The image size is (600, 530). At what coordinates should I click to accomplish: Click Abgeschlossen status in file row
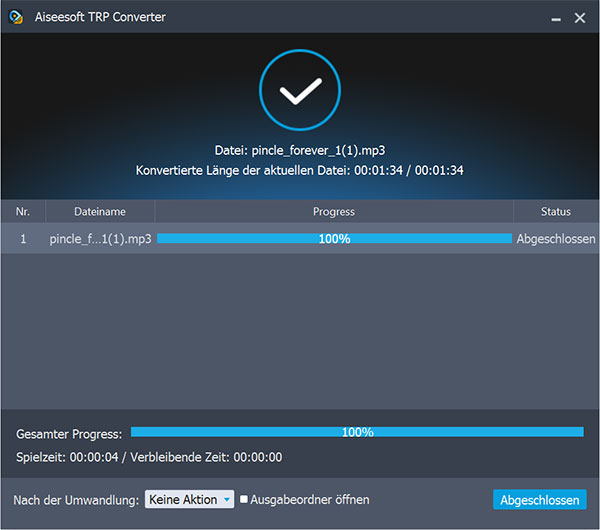[x=556, y=239]
